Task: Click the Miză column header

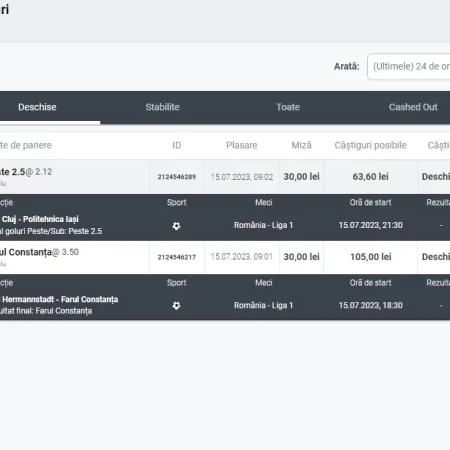Action: [x=301, y=145]
